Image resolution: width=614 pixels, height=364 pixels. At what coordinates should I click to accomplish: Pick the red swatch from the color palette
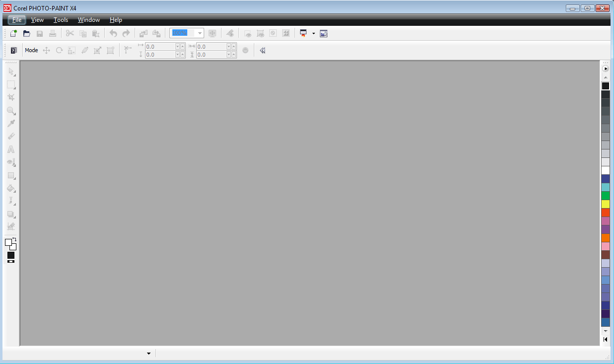[605, 212]
